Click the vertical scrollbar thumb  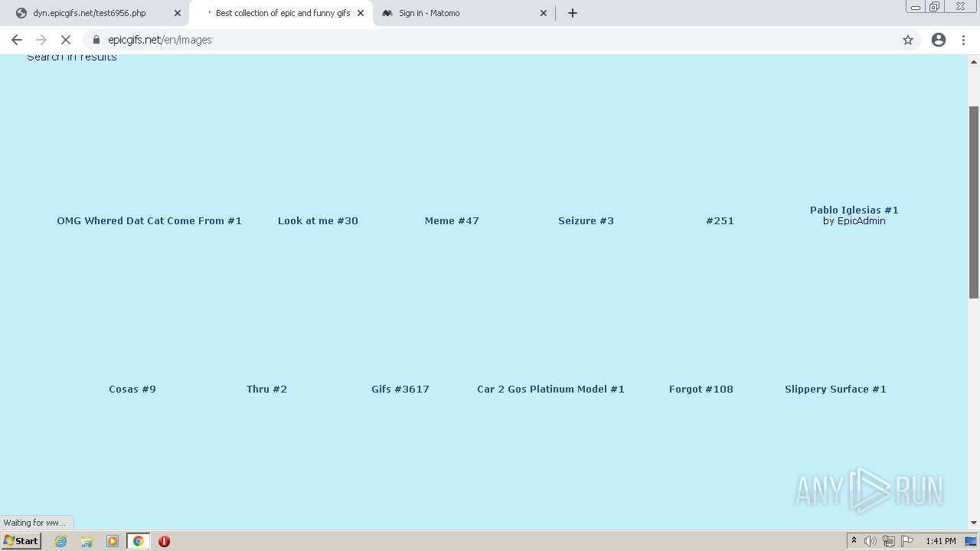pos(974,202)
